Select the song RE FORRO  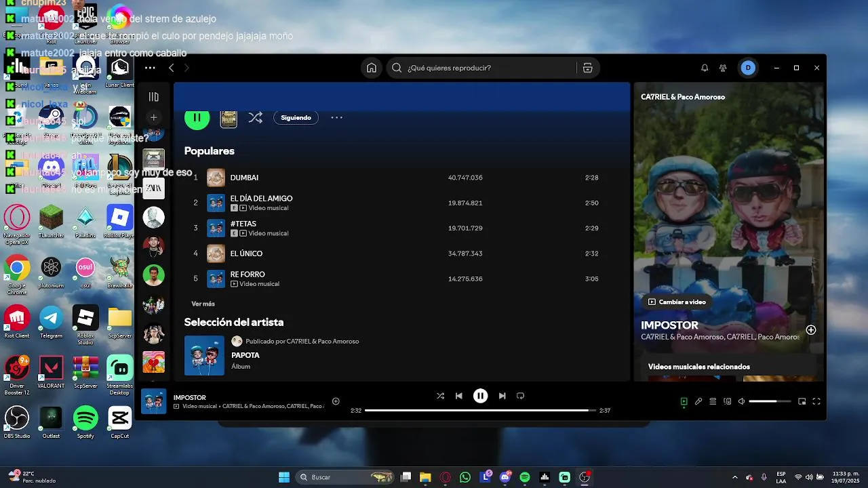(248, 274)
